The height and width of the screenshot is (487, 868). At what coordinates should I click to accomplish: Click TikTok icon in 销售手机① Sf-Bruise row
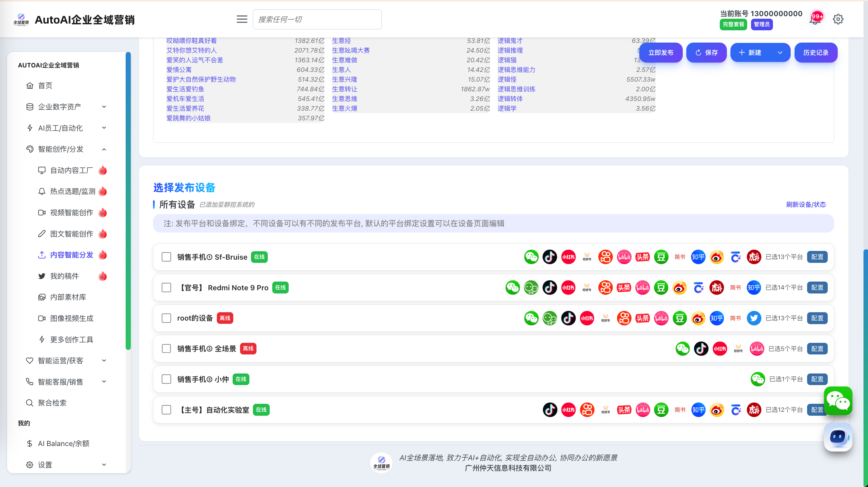click(550, 257)
